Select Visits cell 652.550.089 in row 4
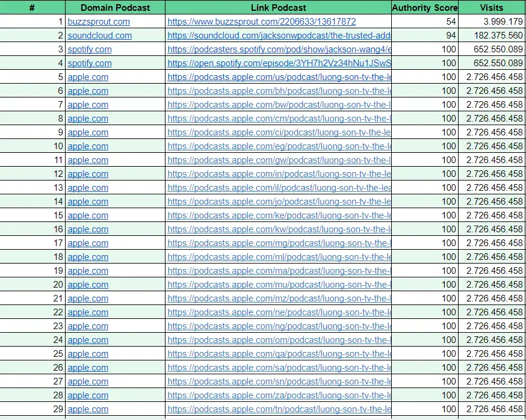The width and height of the screenshot is (526, 420). pyautogui.click(x=492, y=63)
